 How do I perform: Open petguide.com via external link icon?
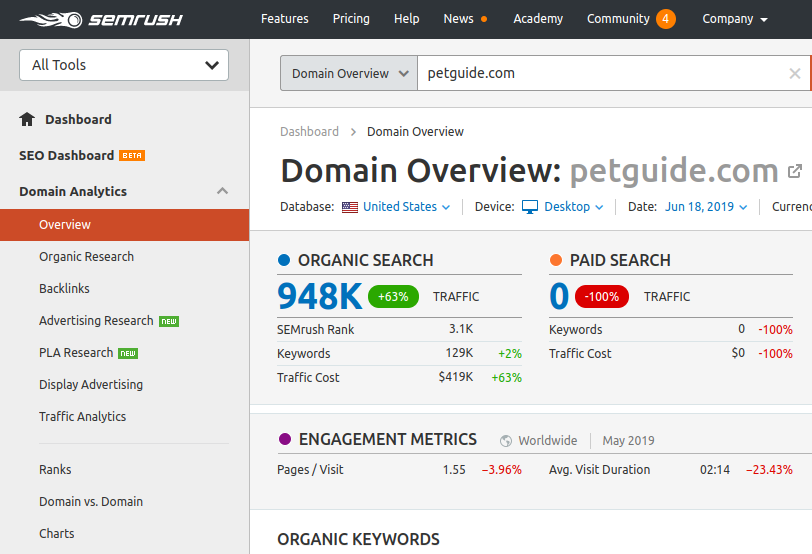[794, 171]
